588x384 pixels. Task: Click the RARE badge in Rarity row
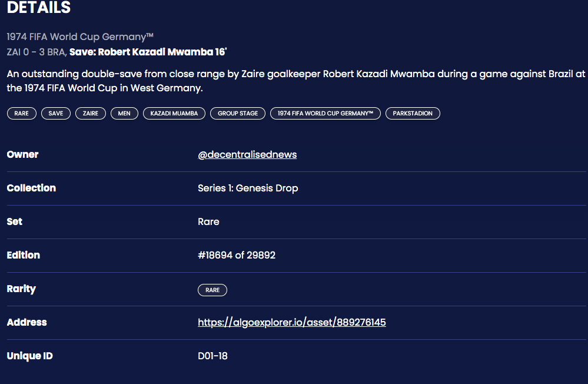pyautogui.click(x=212, y=290)
